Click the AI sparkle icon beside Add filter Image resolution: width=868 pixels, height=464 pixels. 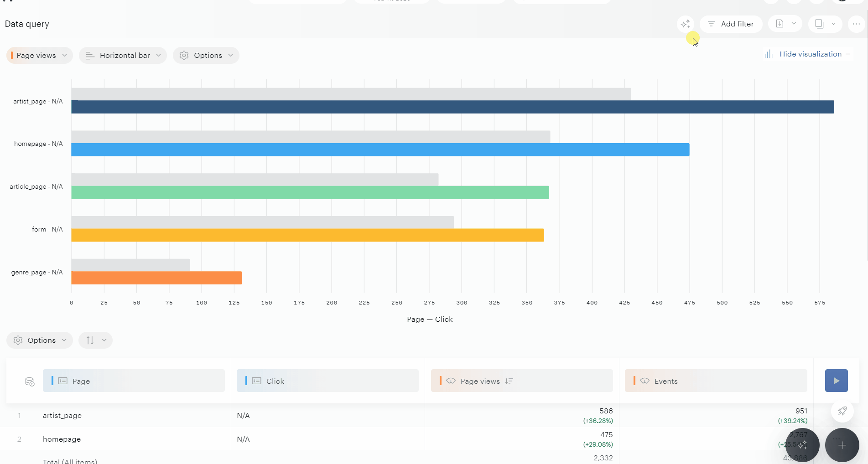click(685, 24)
